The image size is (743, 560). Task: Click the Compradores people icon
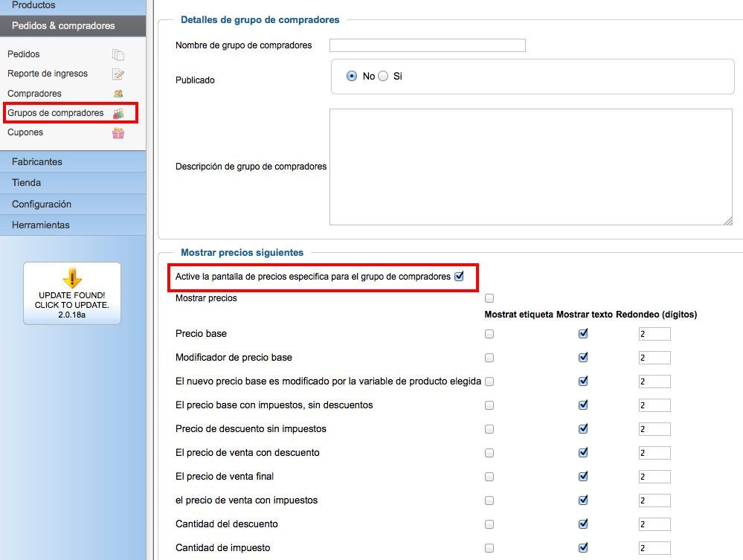(x=118, y=94)
